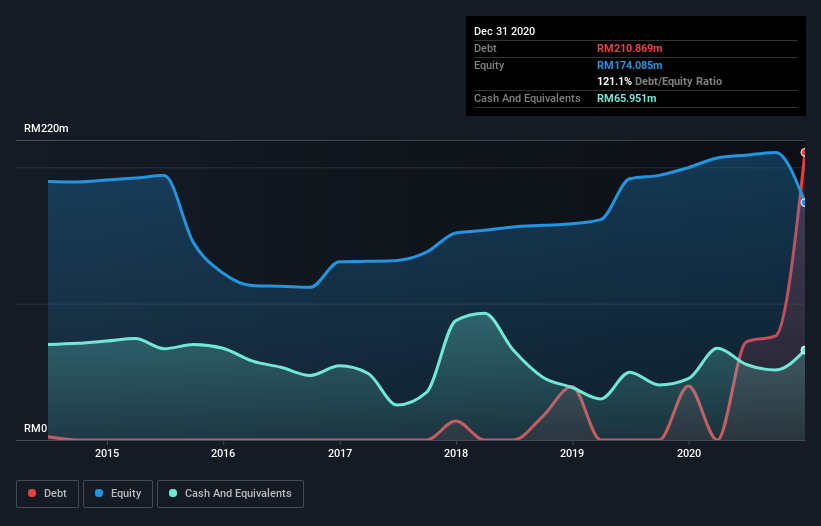Click the RM0 y-axis label
The image size is (821, 526).
(36, 428)
